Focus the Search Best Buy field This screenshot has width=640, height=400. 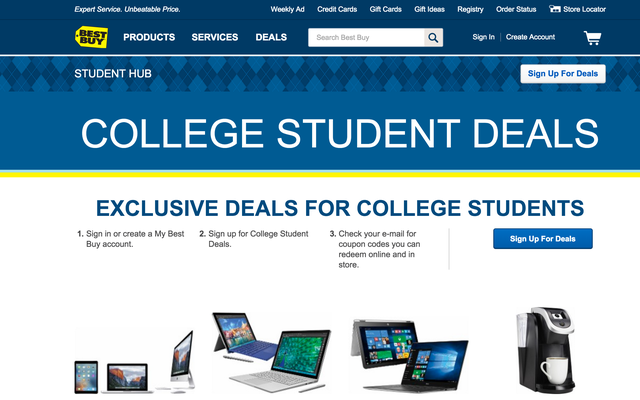366,38
